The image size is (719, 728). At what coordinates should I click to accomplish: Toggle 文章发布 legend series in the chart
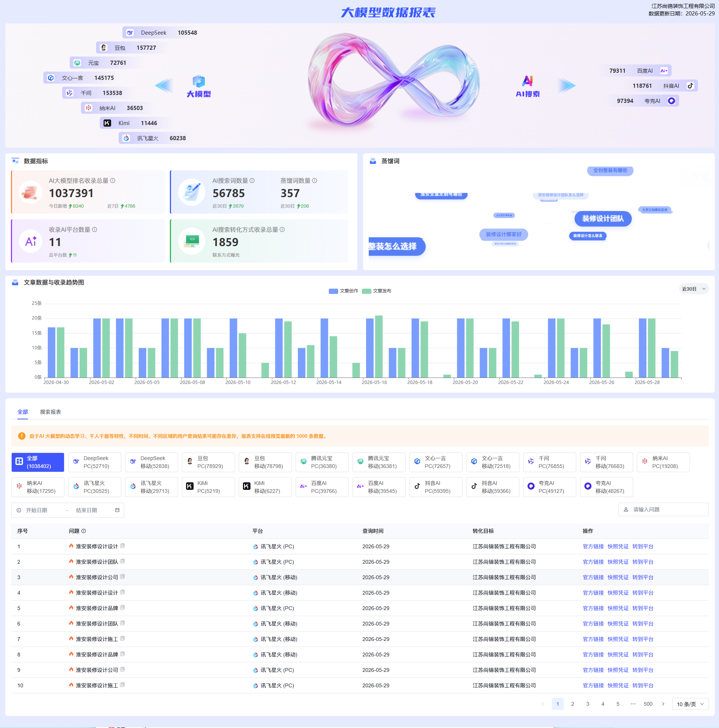coord(377,291)
